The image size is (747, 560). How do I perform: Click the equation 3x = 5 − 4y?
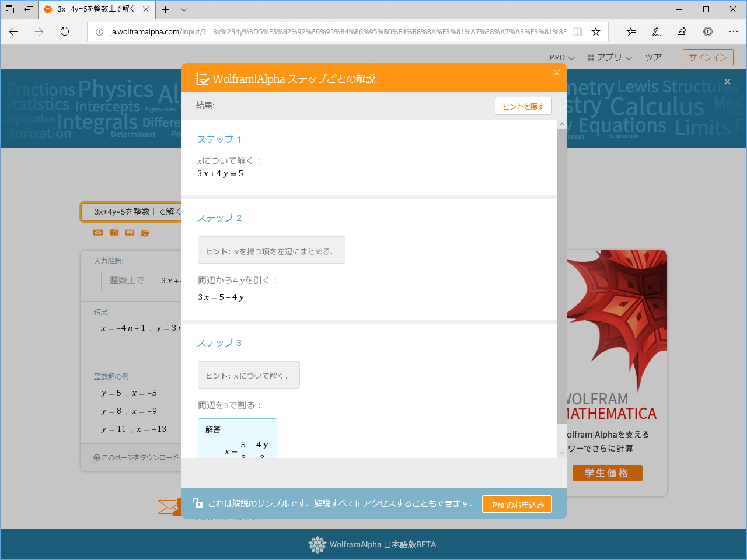tap(221, 297)
